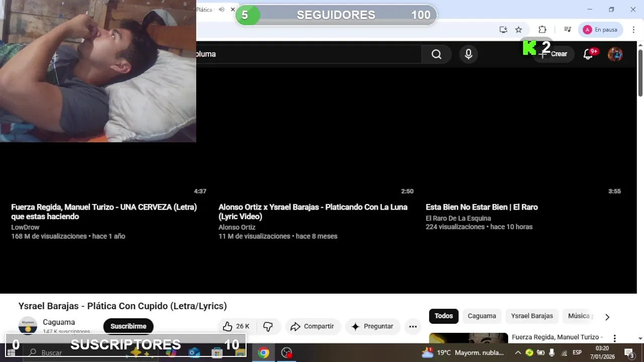Image resolution: width=644 pixels, height=362 pixels.
Task: Open the Chrome extensions puzzle icon
Action: click(x=542, y=30)
